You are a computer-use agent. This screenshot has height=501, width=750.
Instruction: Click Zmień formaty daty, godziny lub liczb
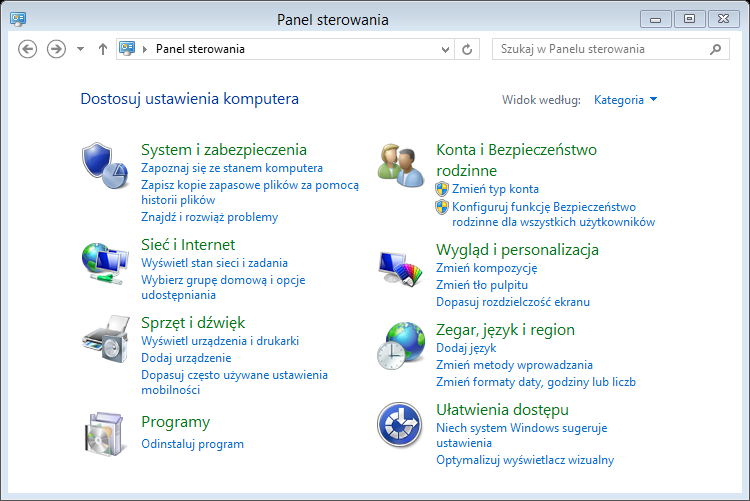pyautogui.click(x=536, y=382)
